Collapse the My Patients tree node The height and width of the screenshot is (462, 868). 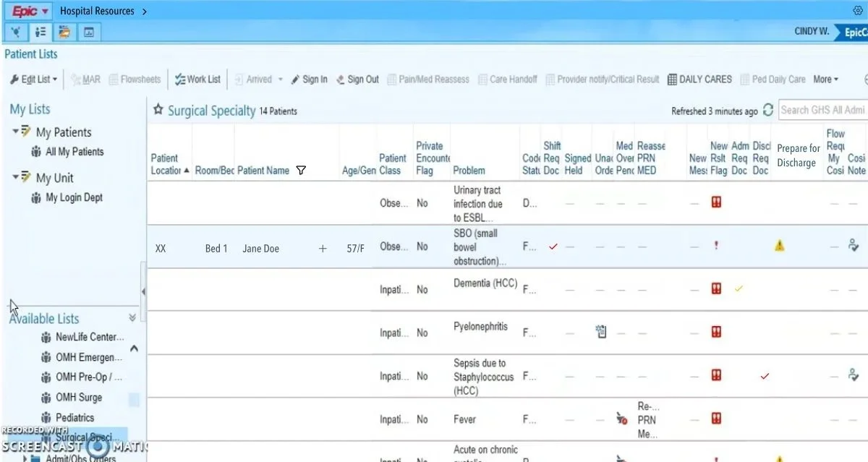pos(16,132)
